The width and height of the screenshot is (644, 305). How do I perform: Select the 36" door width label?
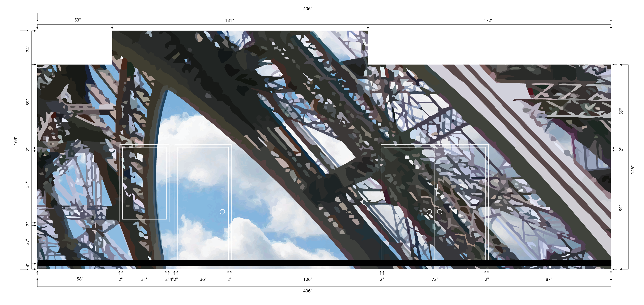click(x=203, y=279)
